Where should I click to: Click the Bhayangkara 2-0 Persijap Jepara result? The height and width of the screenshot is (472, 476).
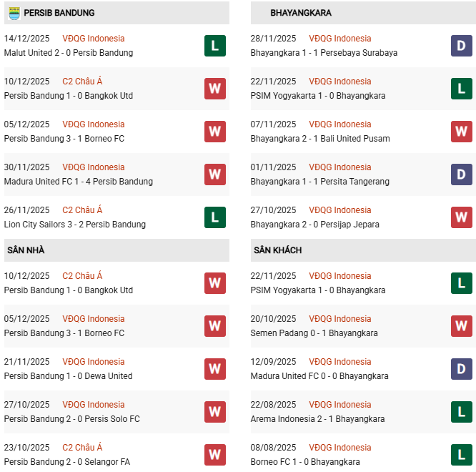314,225
